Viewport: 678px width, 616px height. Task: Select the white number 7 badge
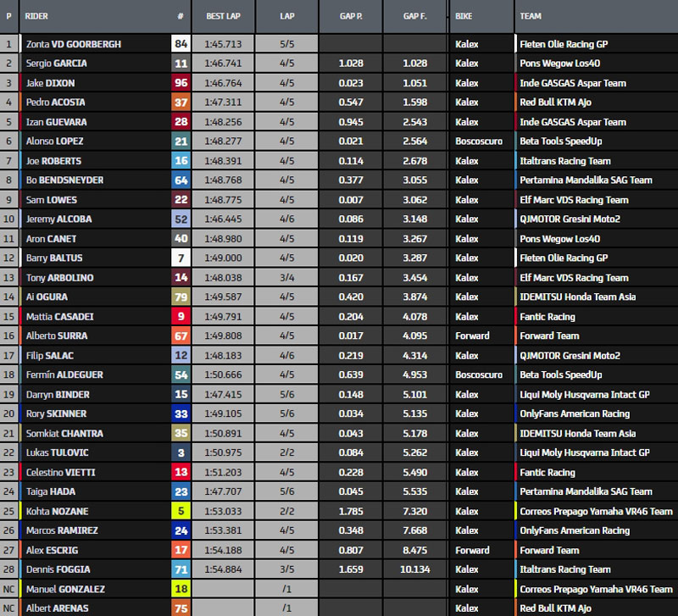click(x=181, y=258)
